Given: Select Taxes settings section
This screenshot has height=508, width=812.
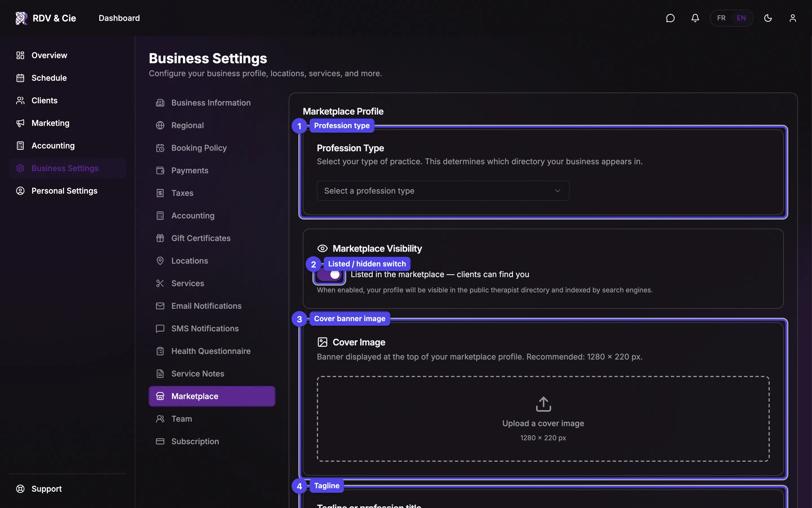Looking at the screenshot, I should pos(212,193).
